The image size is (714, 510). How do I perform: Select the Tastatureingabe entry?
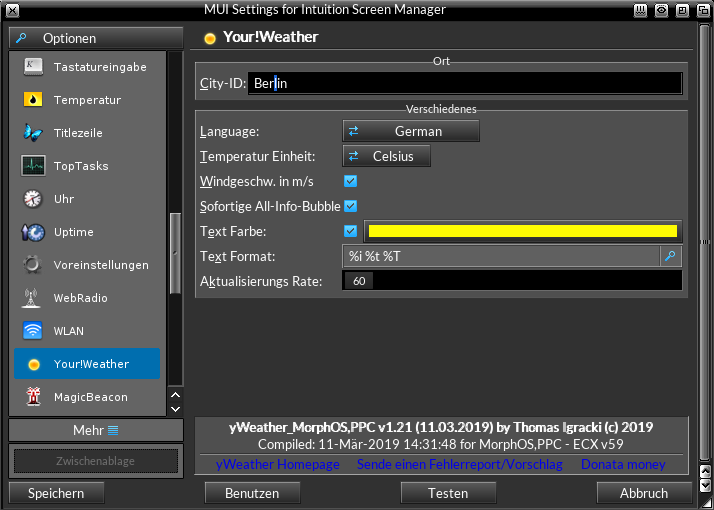pyautogui.click(x=87, y=67)
